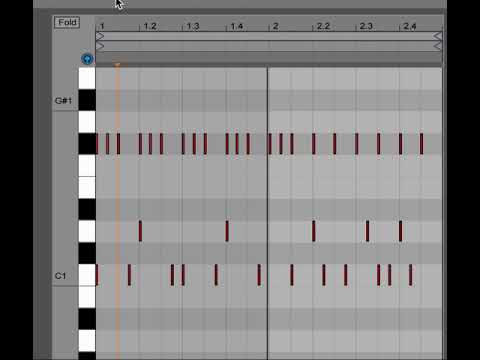This screenshot has width=480, height=360.
Task: Toggle the headphone MIDI preview icon
Action: [87, 59]
